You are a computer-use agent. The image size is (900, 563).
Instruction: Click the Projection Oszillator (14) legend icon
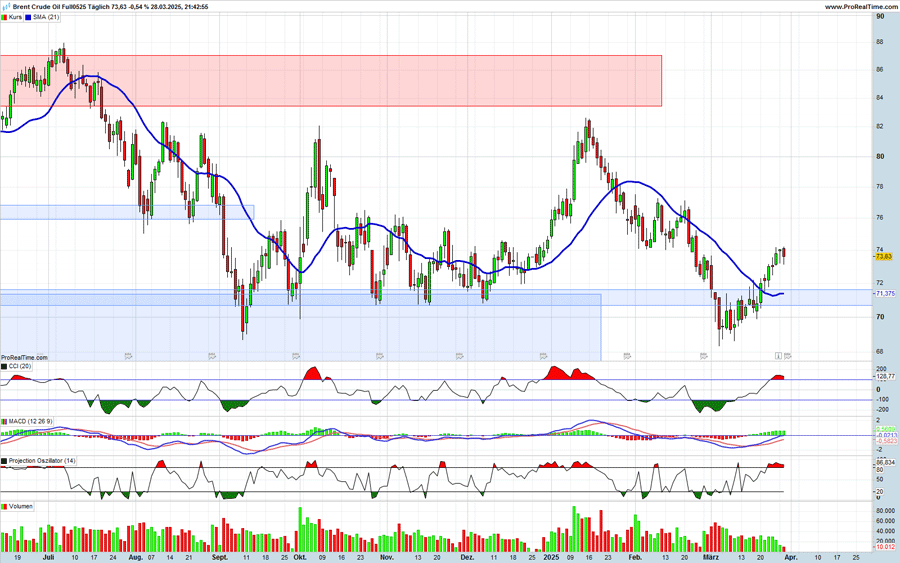[x=4, y=461]
